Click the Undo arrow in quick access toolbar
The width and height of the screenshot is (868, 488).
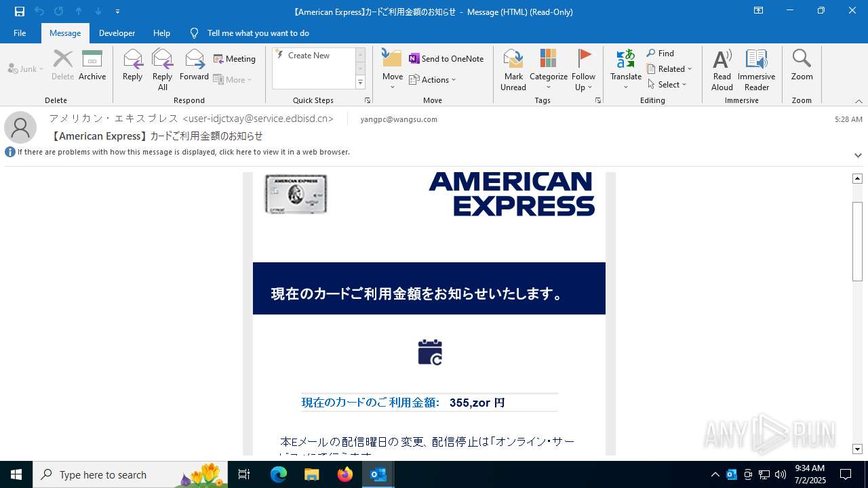pyautogui.click(x=39, y=12)
